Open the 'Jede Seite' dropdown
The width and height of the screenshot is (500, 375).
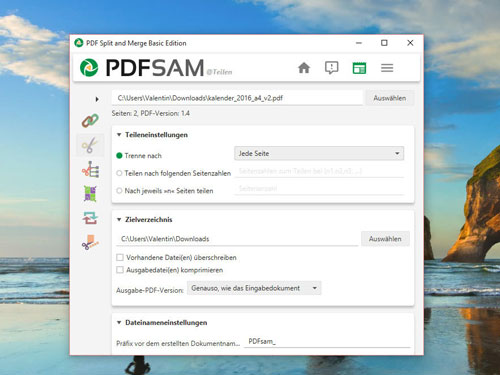319,153
